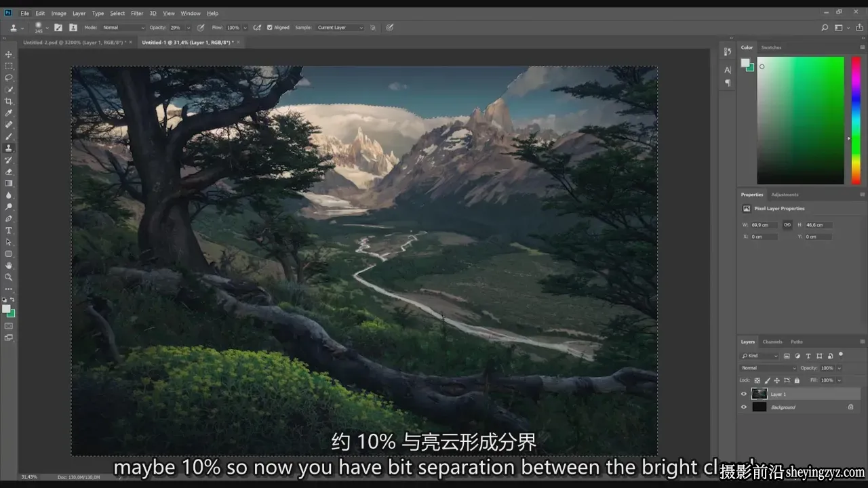Open the Opacity 29% slider arrow
This screenshot has width=868, height=488.
tap(188, 28)
